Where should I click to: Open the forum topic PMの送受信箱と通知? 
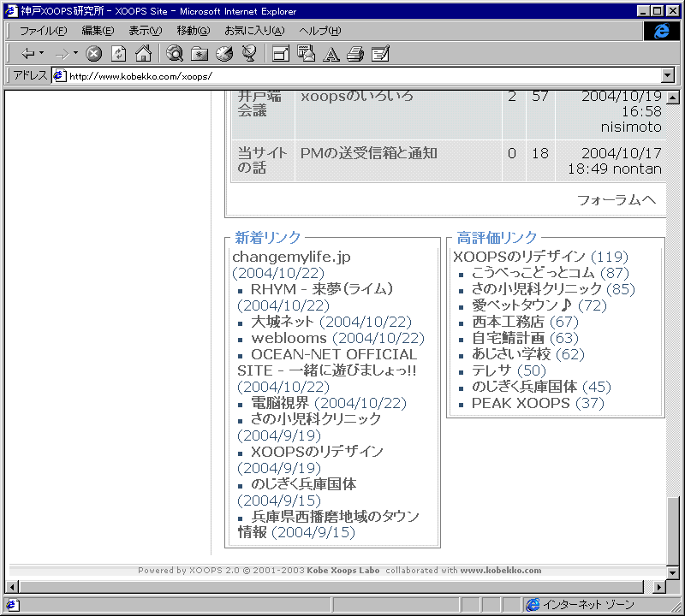pos(369,153)
